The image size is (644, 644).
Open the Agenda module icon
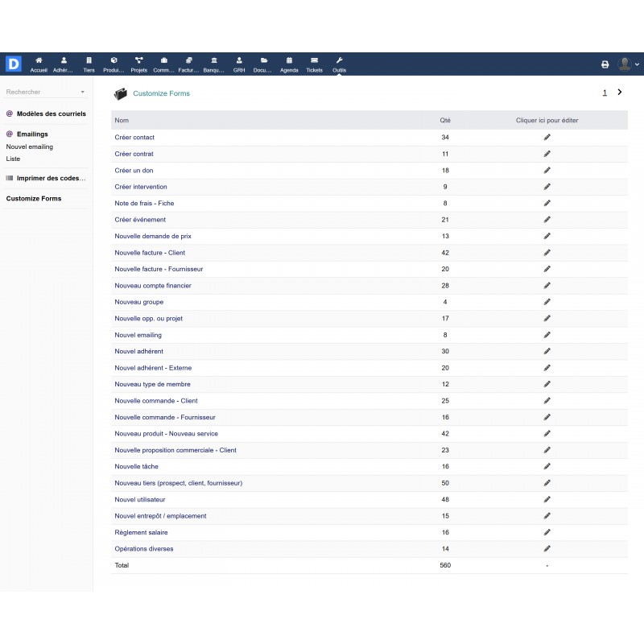pos(289,63)
